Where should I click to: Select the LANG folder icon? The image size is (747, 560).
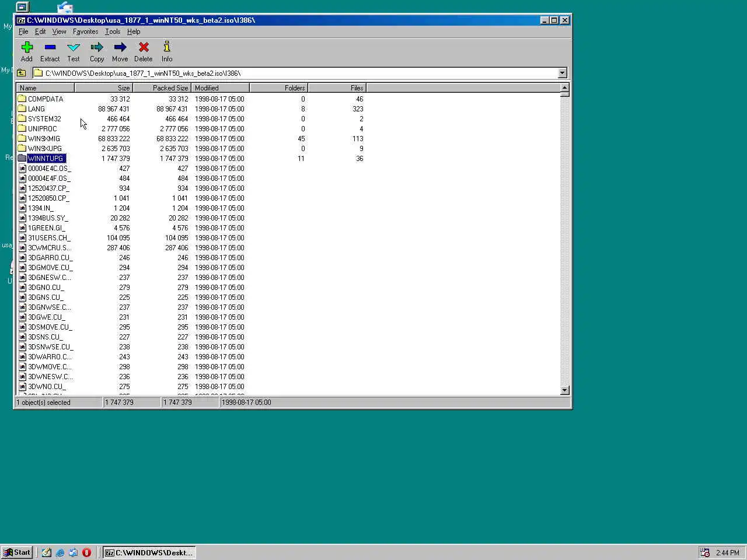pos(22,108)
